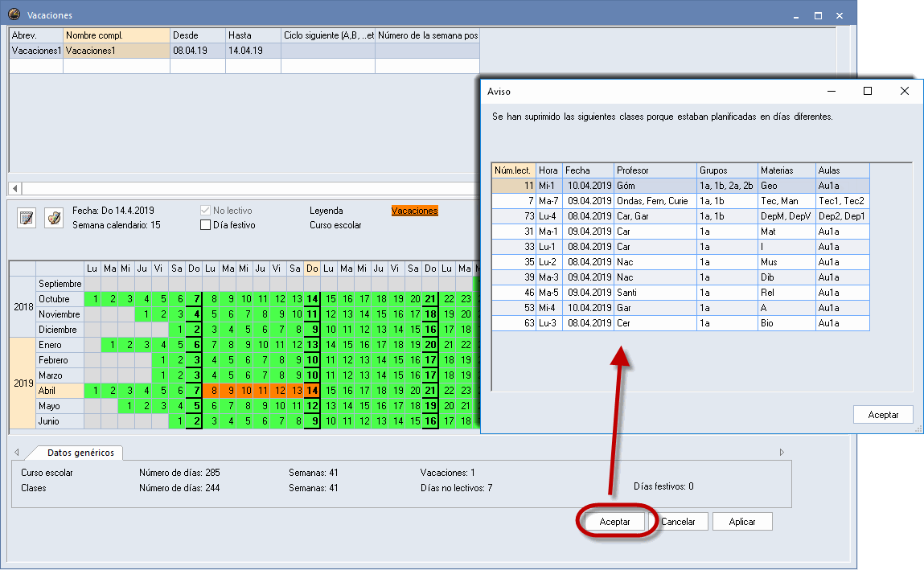Select Junio month row label
Viewport: 924px width, 570px height.
click(x=60, y=421)
